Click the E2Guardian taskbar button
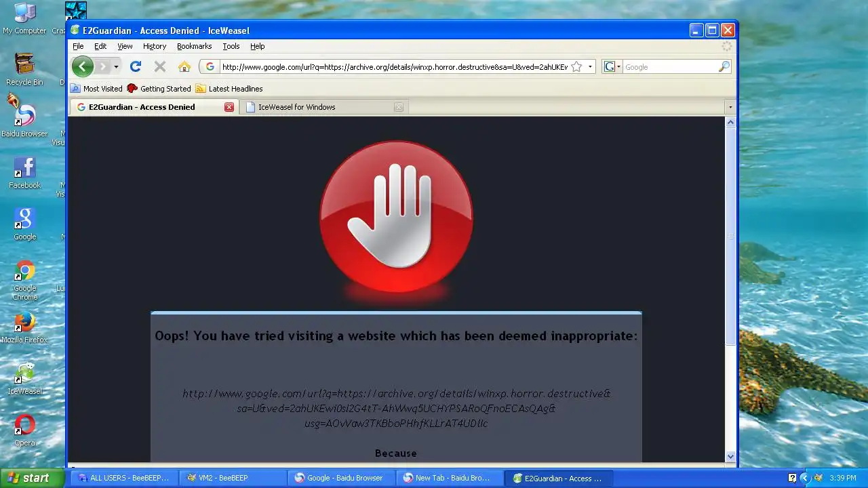 click(558, 478)
